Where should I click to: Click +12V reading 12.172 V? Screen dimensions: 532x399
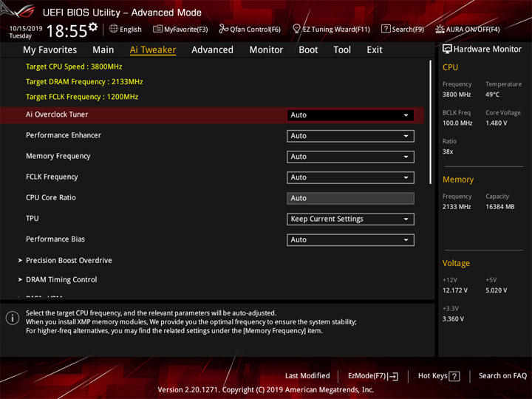455,290
